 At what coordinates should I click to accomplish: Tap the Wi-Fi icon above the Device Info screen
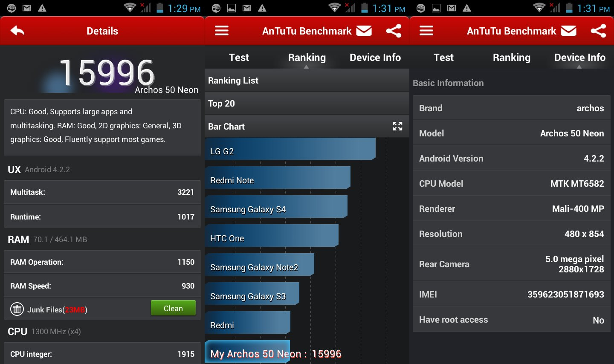[x=539, y=8]
